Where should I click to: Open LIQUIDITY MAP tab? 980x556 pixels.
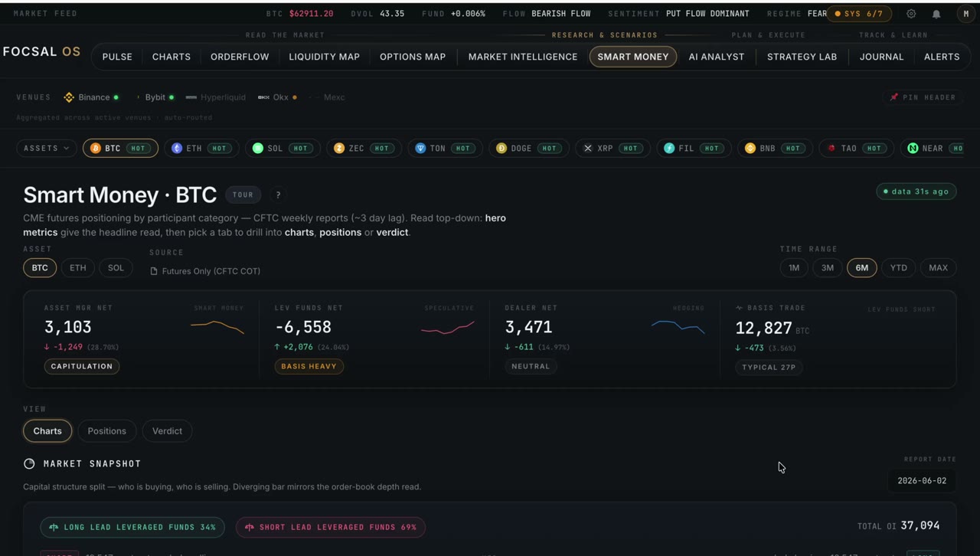[x=324, y=57]
